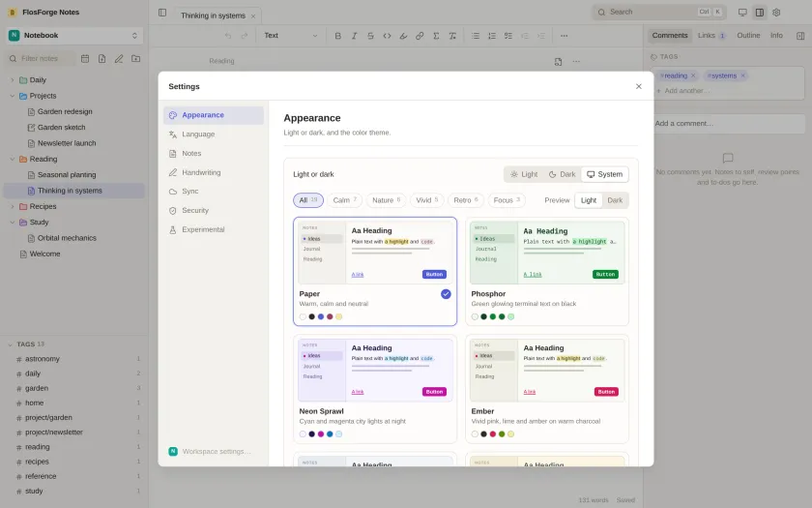The image size is (812, 508).
Task: Open Notes settings section
Action: [214, 154]
